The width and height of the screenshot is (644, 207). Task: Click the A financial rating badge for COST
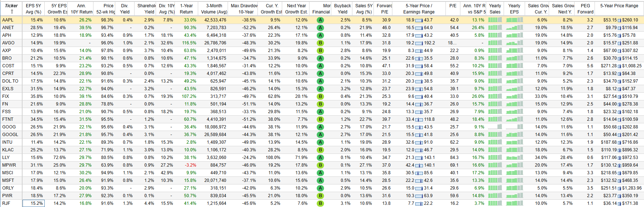(320, 66)
